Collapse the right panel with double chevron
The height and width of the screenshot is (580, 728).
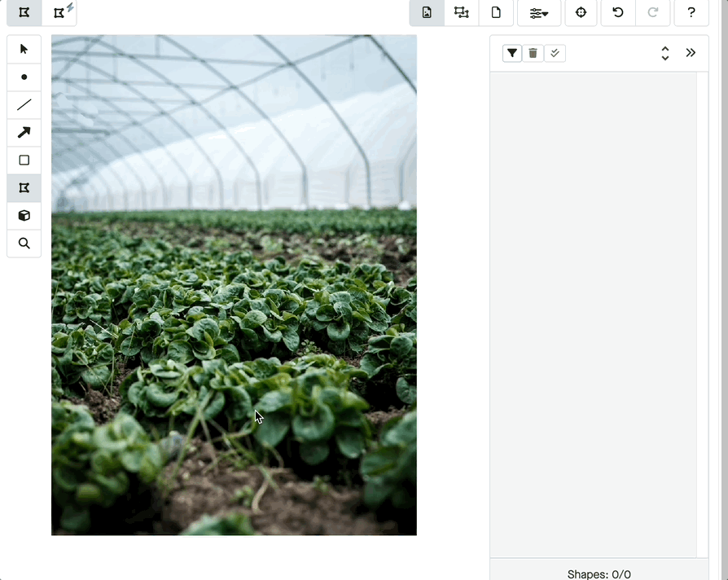[691, 52]
